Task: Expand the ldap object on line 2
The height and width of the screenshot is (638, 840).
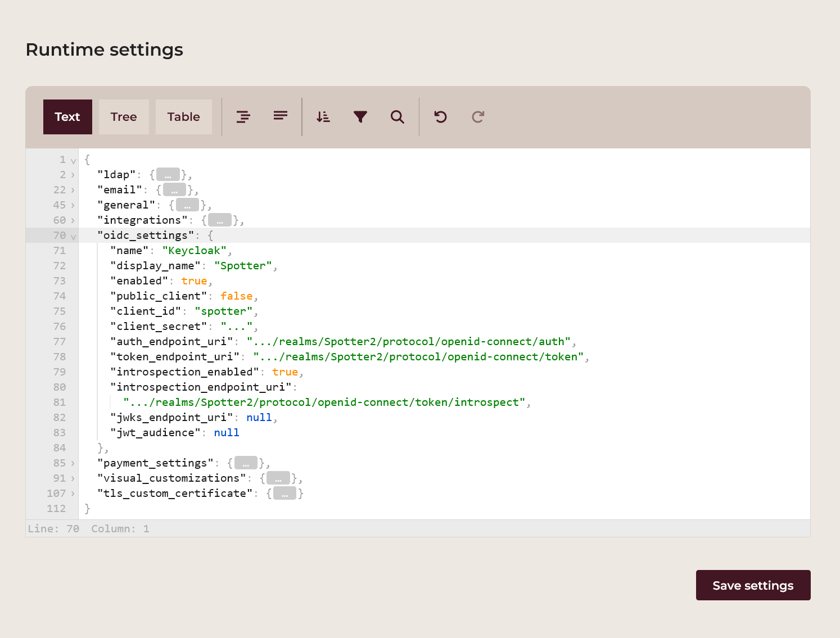Action: click(73, 175)
